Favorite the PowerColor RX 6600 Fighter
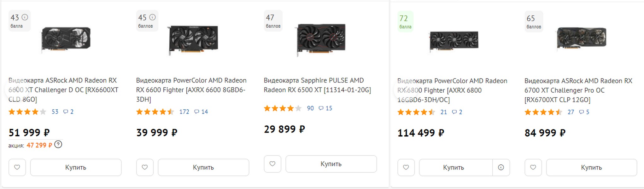This screenshot has height=189, width=644. pyautogui.click(x=145, y=167)
